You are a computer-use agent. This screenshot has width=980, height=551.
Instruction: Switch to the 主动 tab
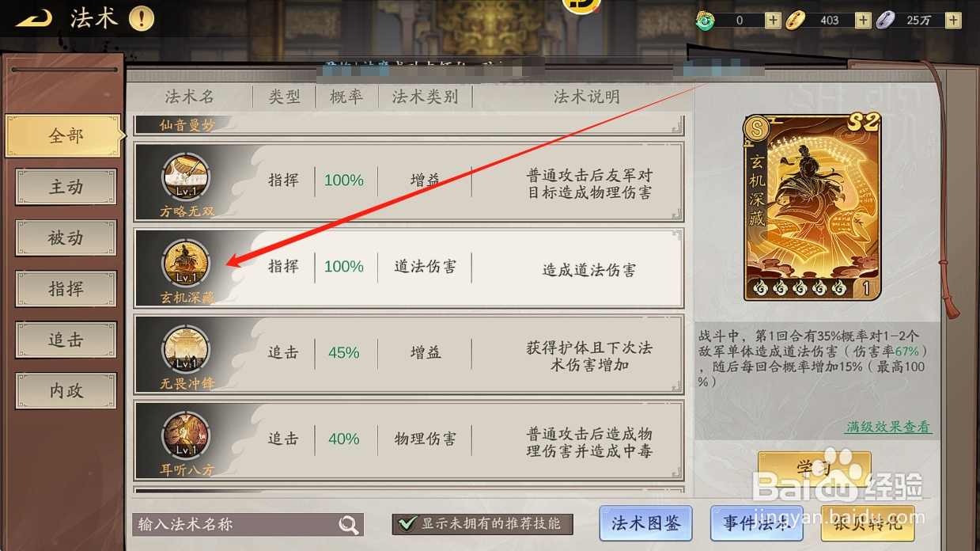pos(66,187)
